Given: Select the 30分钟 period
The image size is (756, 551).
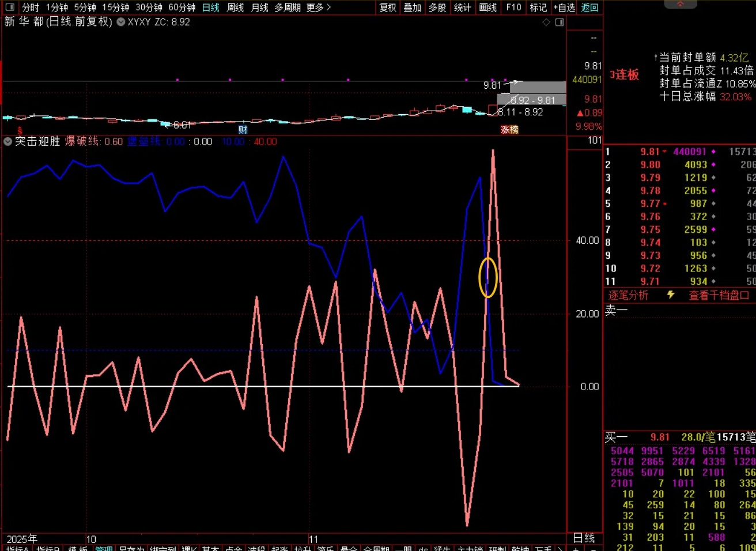Looking at the screenshot, I should coord(149,7).
